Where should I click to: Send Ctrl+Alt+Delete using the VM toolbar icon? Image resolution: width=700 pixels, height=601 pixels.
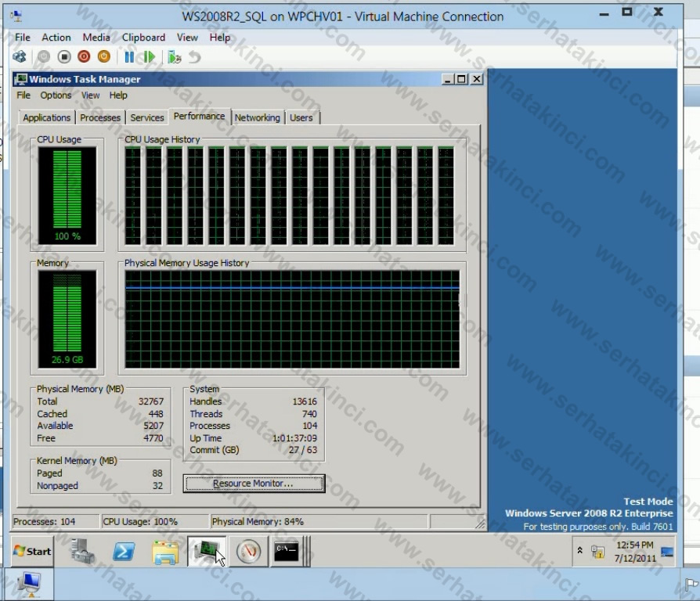point(20,56)
